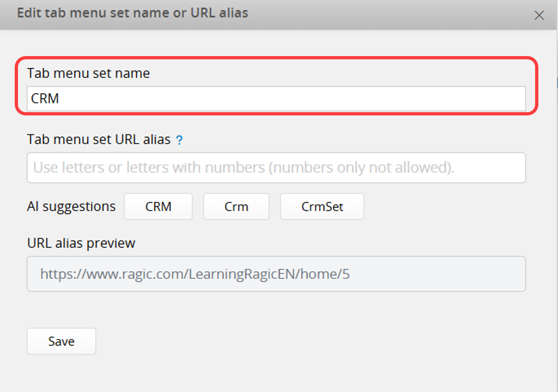Click the blue help question mark icon
The image size is (558, 392).
179,140
